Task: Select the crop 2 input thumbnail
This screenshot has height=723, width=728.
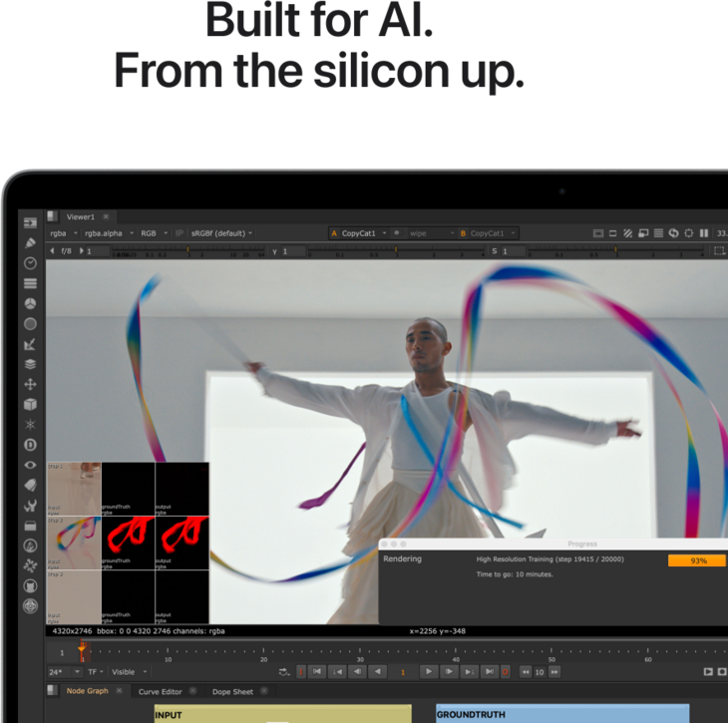Action: pos(73,542)
